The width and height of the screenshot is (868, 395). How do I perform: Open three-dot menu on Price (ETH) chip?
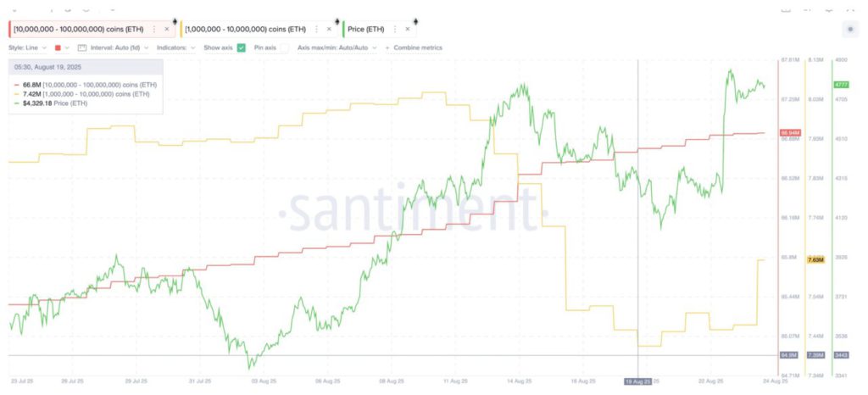tap(395, 29)
